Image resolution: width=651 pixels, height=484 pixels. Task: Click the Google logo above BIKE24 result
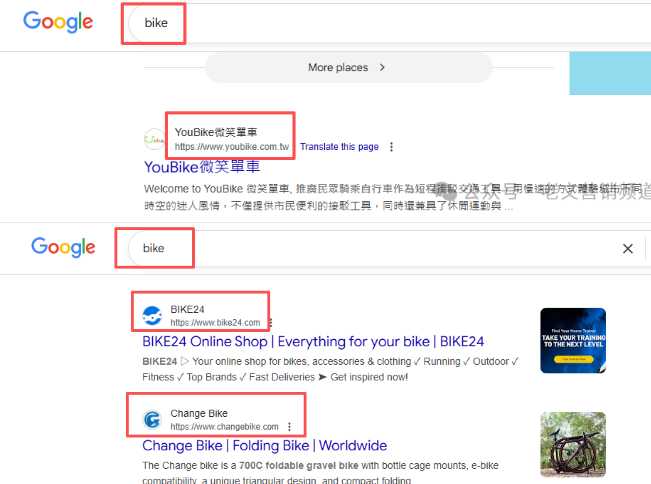pyautogui.click(x=63, y=247)
